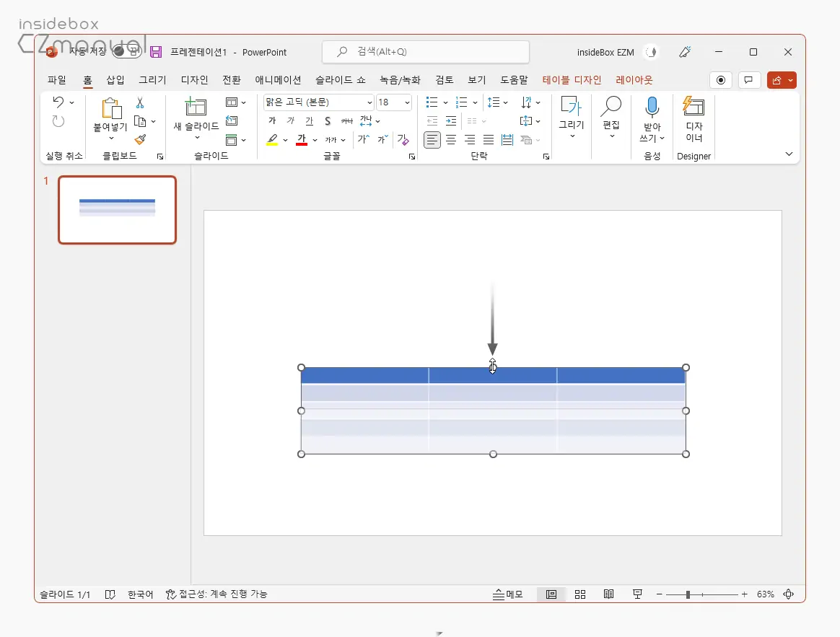The image size is (840, 637).
Task: Switch to the 테이블 디자인 tab
Action: [x=572, y=80]
